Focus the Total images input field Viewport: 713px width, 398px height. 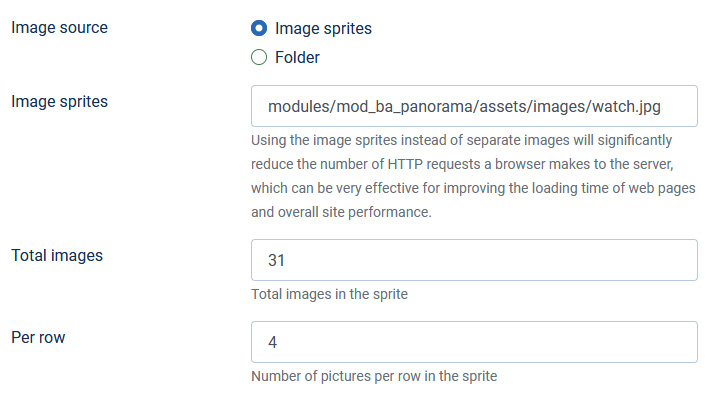pos(474,260)
